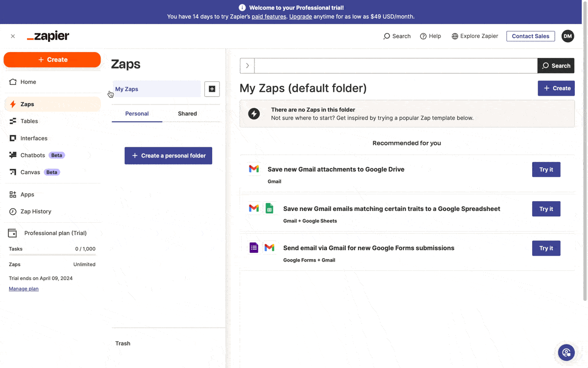
Task: Follow the Manage plan link
Action: [x=24, y=289]
